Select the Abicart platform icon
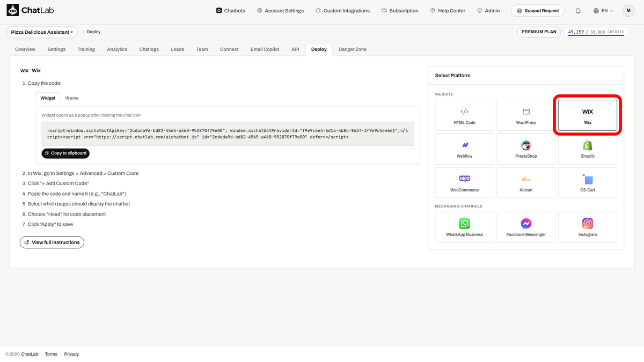 point(526,179)
